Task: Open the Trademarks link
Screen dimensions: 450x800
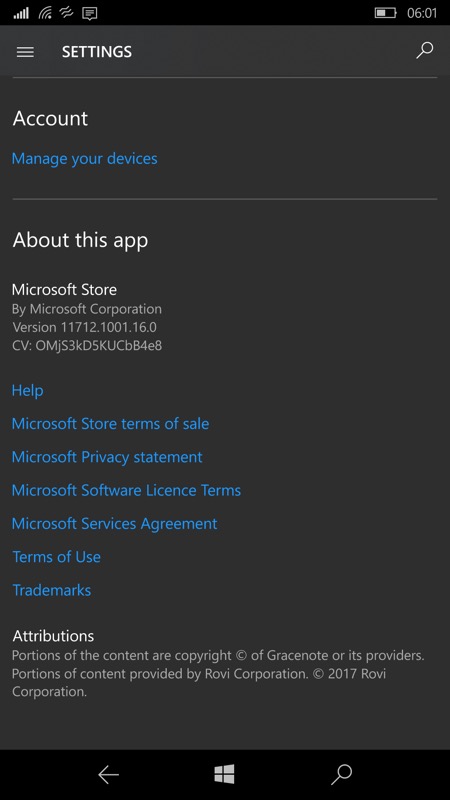Action: (x=52, y=590)
